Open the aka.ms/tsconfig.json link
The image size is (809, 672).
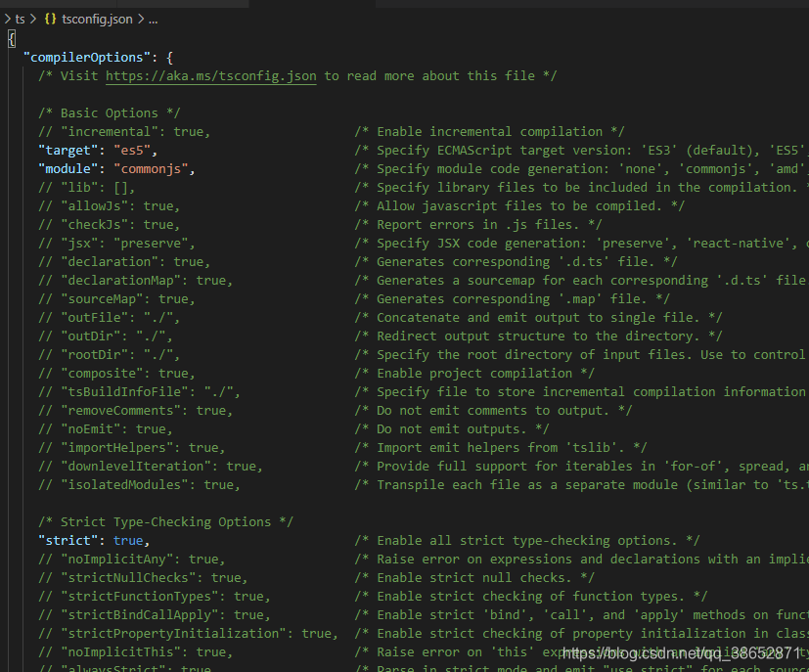point(211,76)
